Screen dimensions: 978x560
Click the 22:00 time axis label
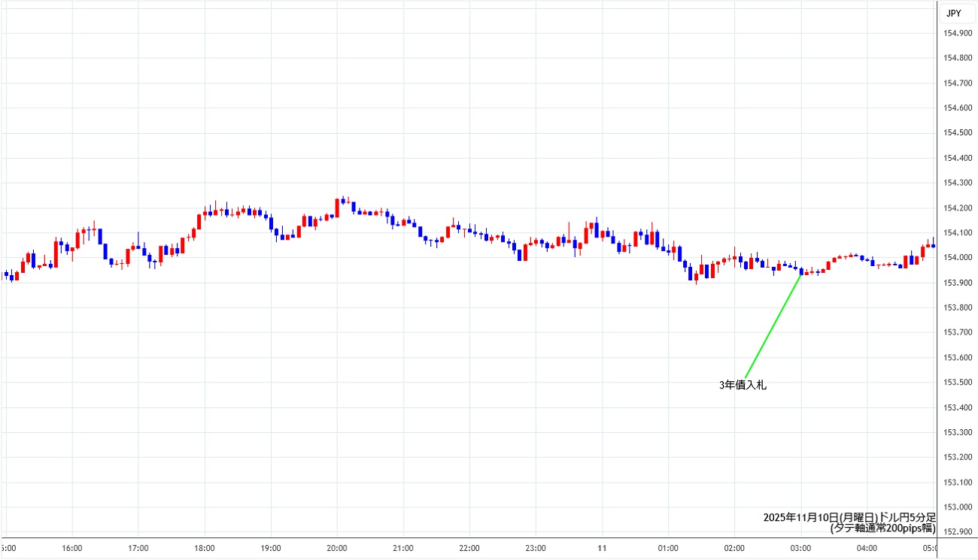coord(469,548)
